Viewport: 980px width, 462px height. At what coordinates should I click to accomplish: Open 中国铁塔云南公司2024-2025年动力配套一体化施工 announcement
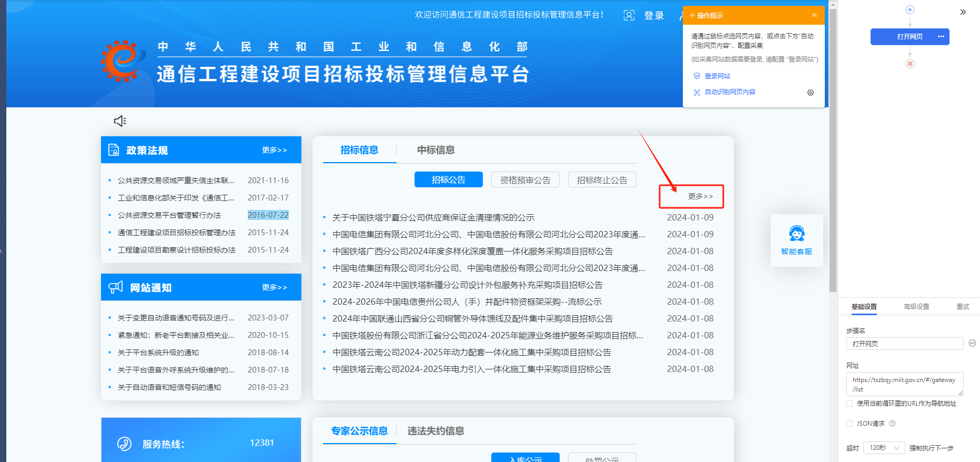(x=471, y=352)
